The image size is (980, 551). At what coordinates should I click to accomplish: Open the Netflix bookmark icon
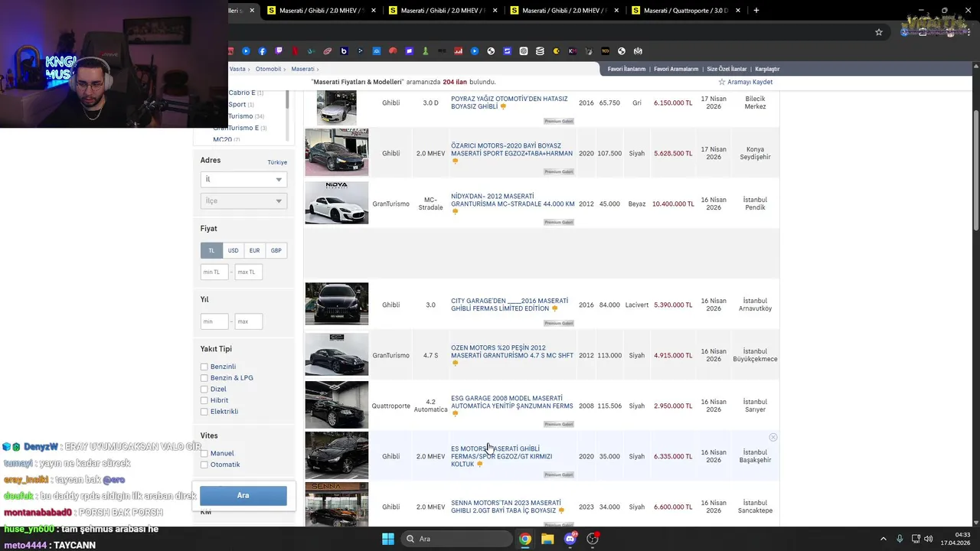[296, 51]
